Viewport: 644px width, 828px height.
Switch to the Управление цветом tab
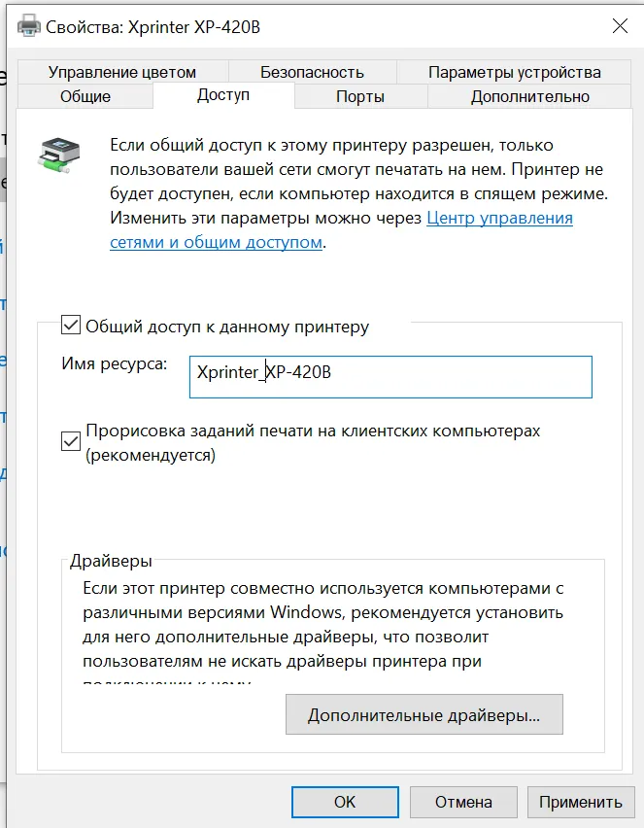122,72
